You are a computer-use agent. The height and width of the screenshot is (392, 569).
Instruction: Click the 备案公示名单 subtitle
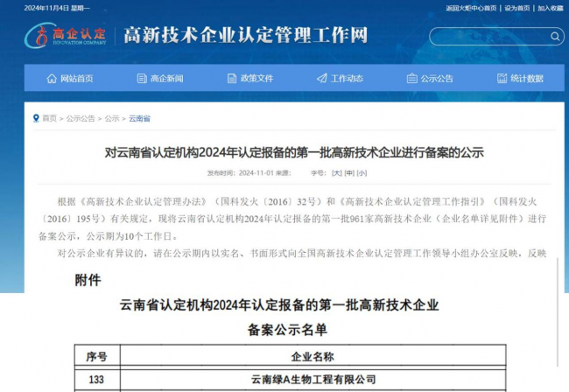[287, 330]
